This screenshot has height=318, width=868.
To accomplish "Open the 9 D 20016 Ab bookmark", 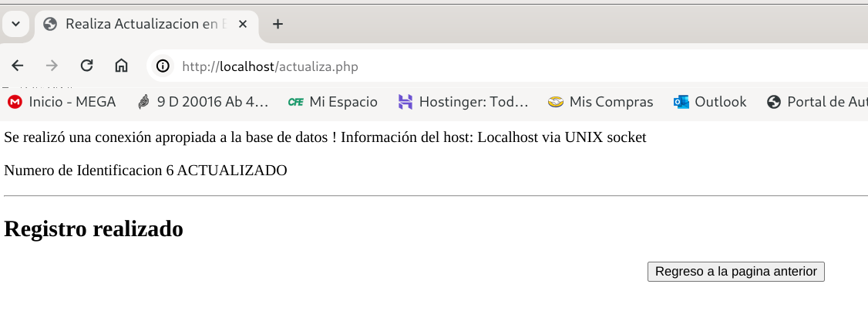I will 203,102.
